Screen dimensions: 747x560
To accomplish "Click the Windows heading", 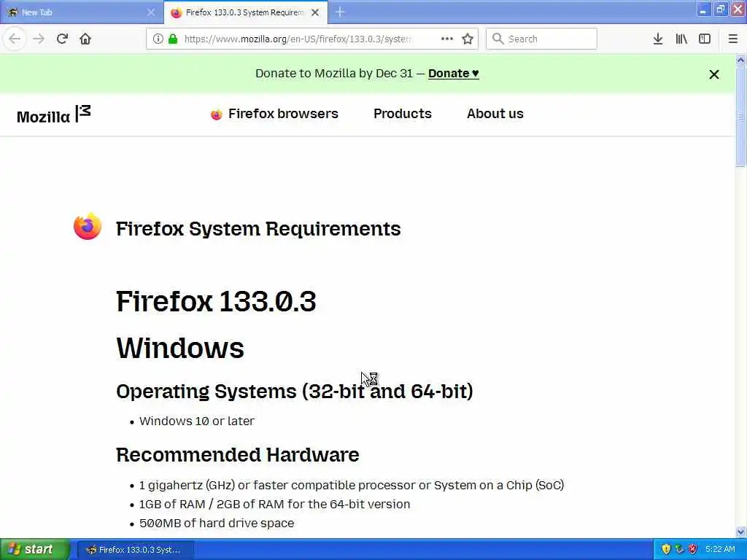I will pos(180,348).
